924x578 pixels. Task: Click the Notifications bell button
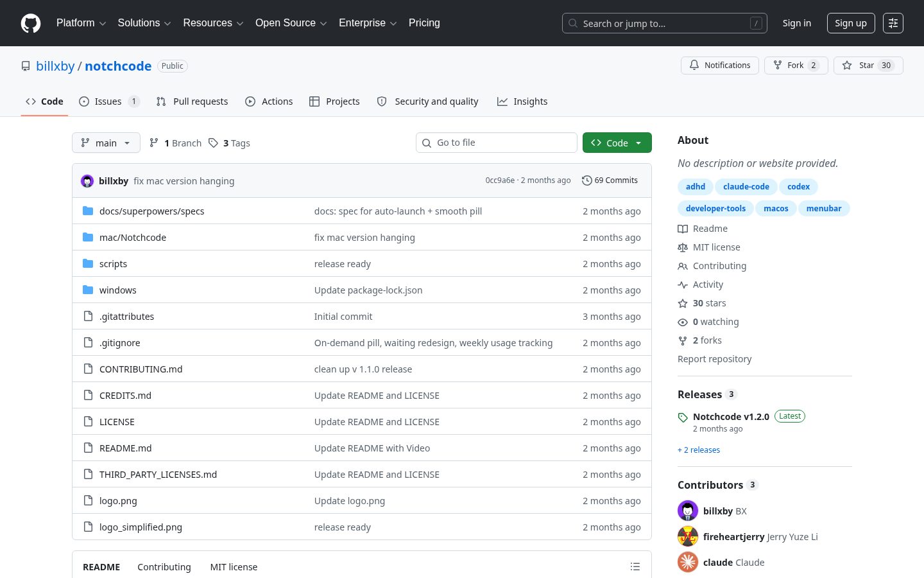[x=720, y=66]
